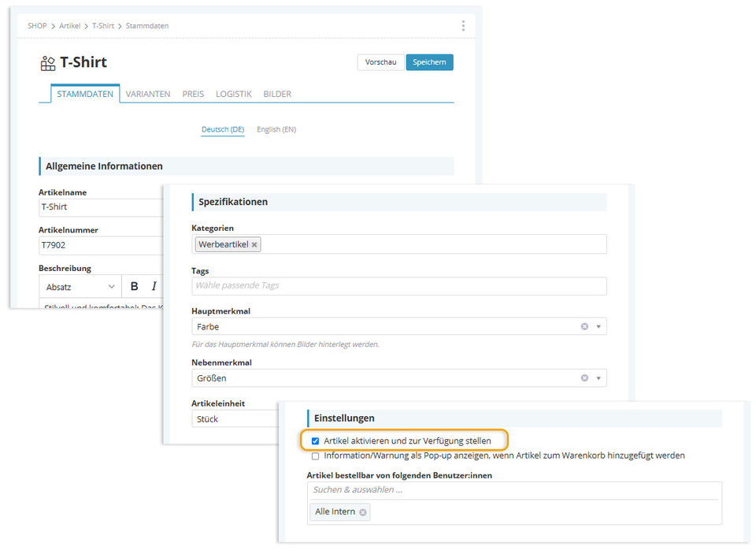Navigate to SHOP in breadcrumb
This screenshot has height=554, width=756.
point(37,25)
